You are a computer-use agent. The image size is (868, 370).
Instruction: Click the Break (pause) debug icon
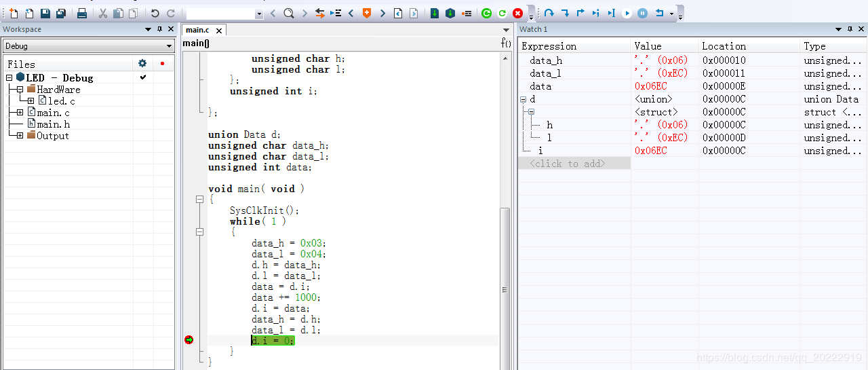click(x=642, y=14)
